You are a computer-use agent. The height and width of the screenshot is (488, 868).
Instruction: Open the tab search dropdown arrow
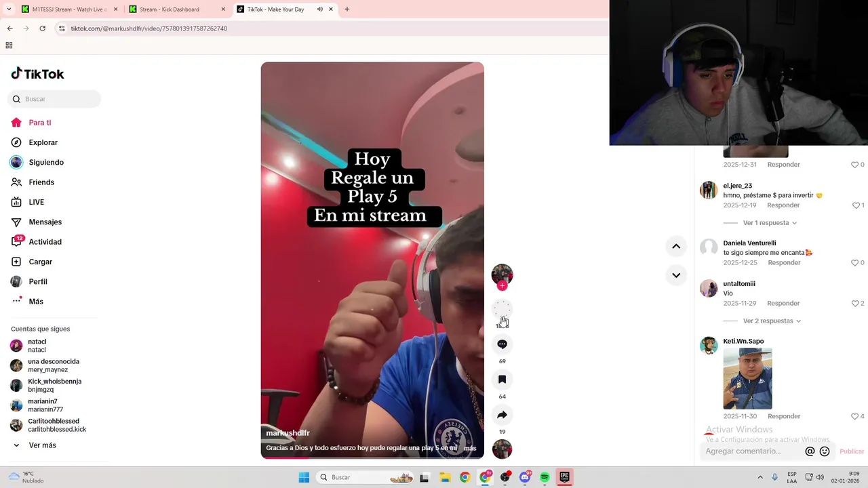(x=9, y=9)
